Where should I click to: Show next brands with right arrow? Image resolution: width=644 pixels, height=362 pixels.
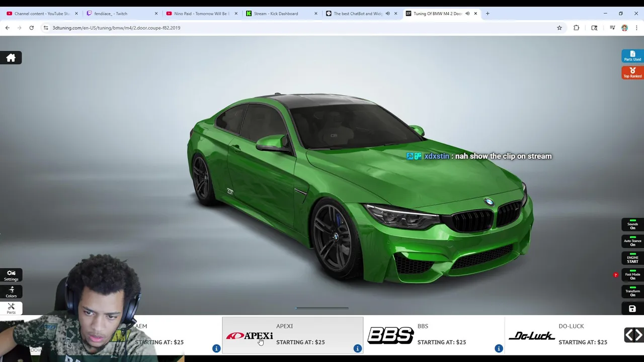point(638,335)
